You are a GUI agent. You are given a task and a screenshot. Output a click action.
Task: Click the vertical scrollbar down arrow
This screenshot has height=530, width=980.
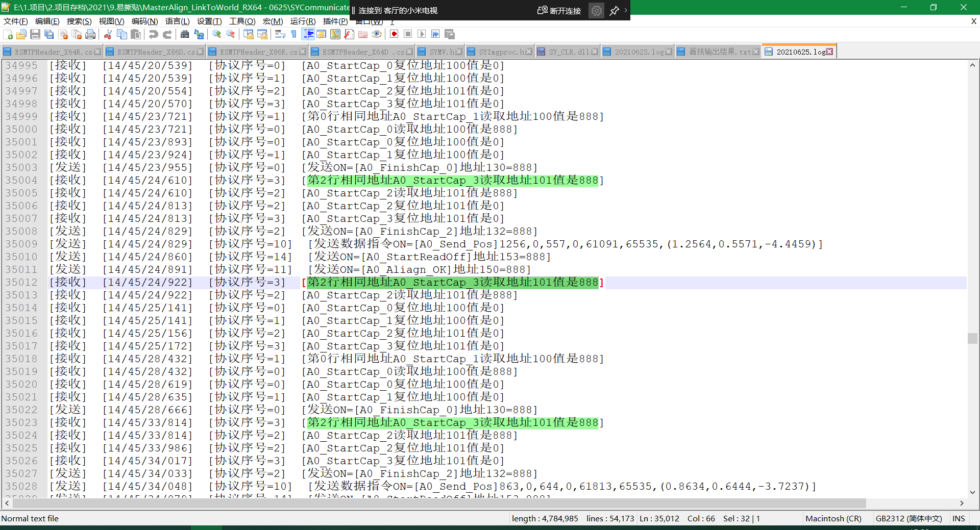click(972, 492)
